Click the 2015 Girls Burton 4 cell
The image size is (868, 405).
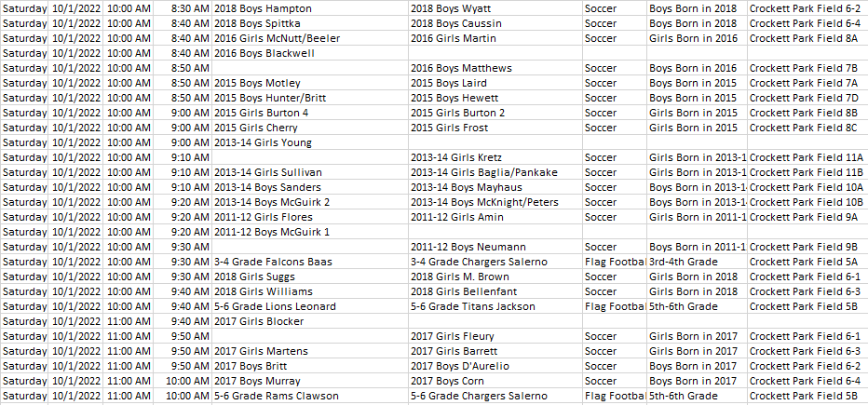tap(261, 113)
